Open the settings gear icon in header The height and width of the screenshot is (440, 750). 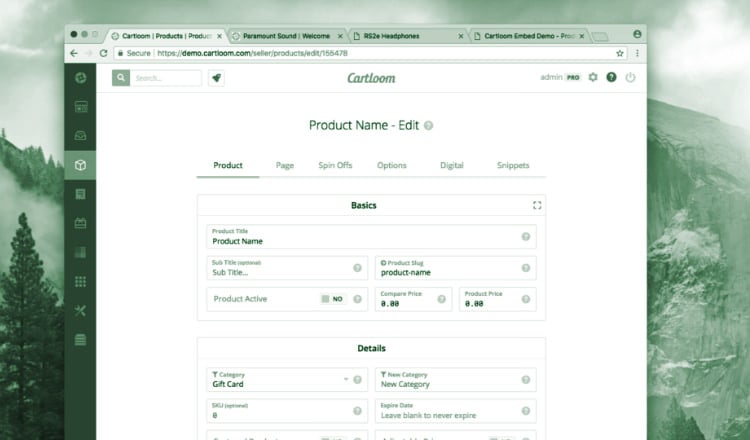coord(593,78)
